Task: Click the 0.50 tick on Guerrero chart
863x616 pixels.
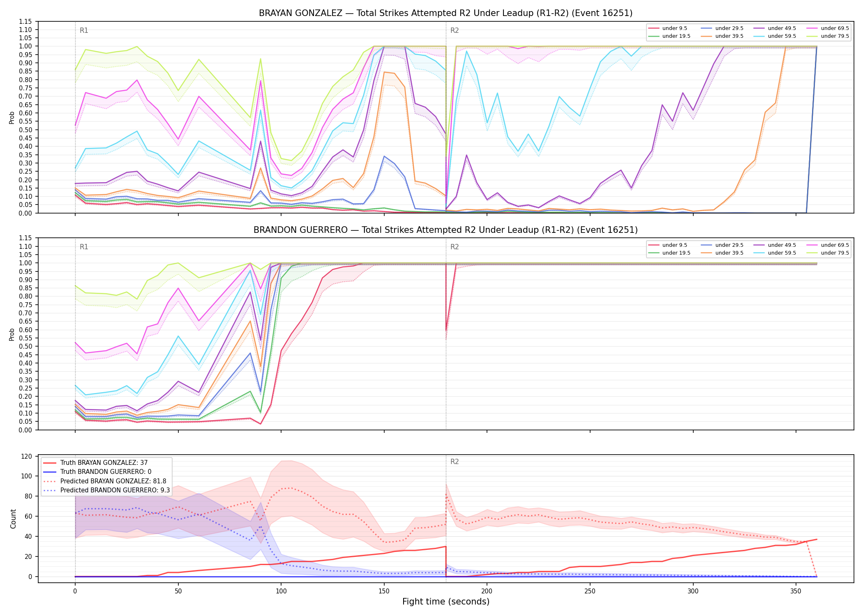Action: [x=25, y=347]
